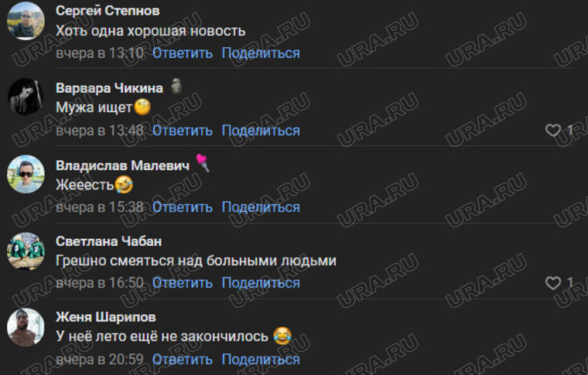Open Светлана Чабан's avatar image
The width and height of the screenshot is (588, 375).
26,251
